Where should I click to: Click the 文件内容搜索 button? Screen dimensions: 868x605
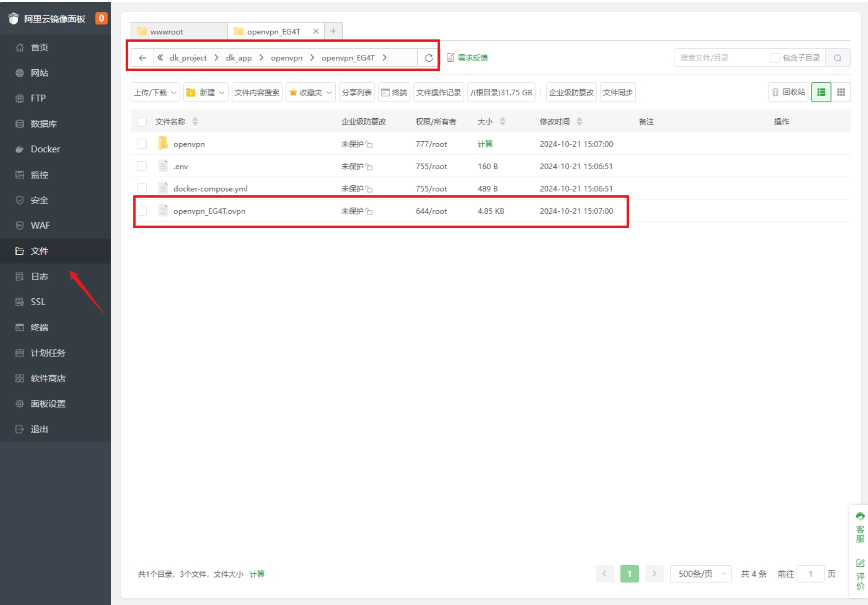pos(257,92)
